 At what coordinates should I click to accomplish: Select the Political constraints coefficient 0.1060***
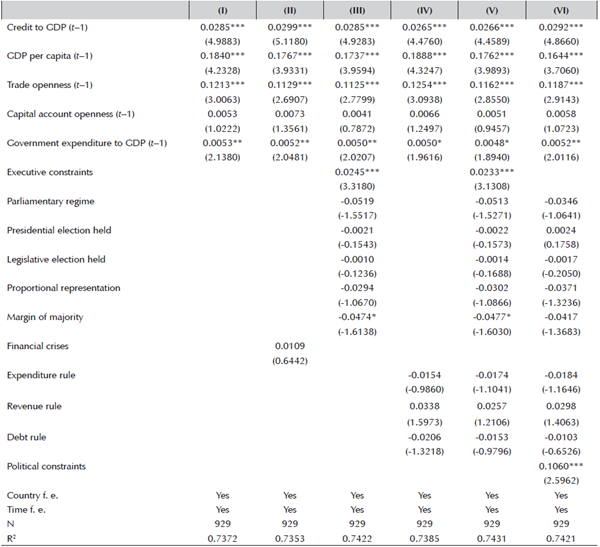(x=558, y=466)
